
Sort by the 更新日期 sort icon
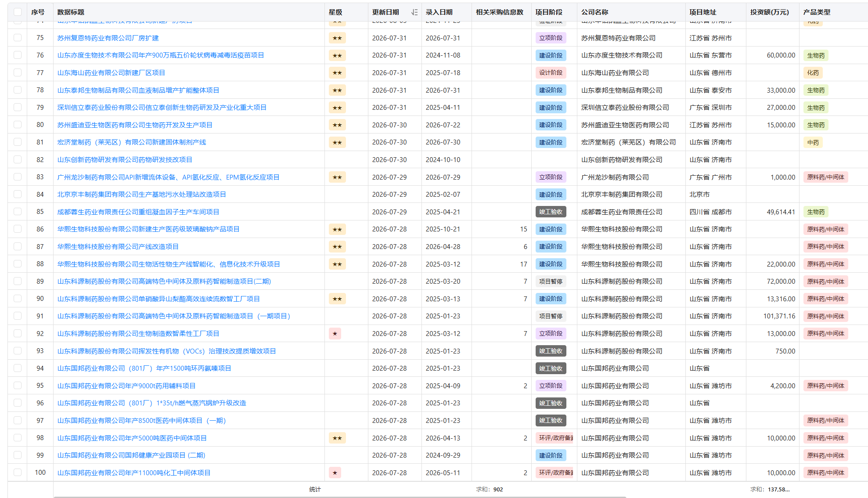(x=414, y=12)
